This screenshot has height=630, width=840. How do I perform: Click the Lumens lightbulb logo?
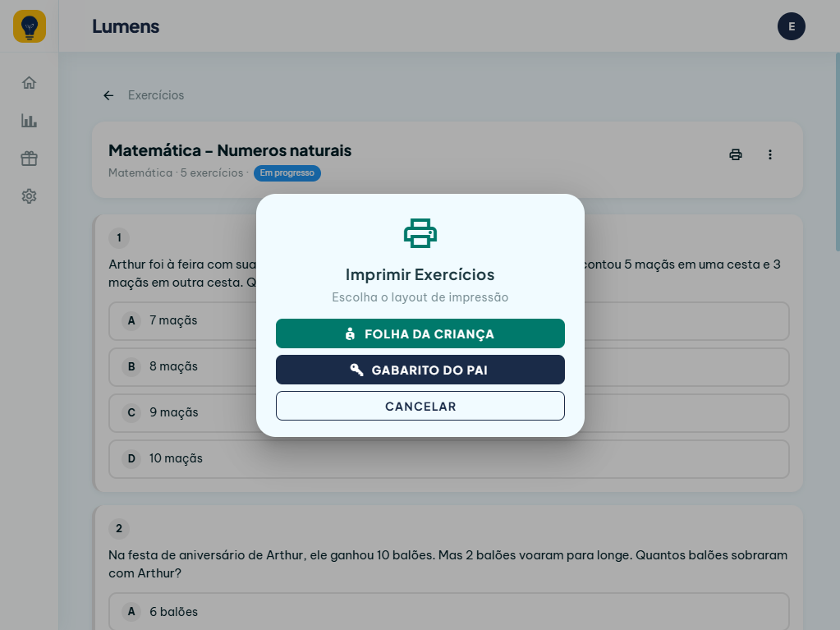[30, 26]
